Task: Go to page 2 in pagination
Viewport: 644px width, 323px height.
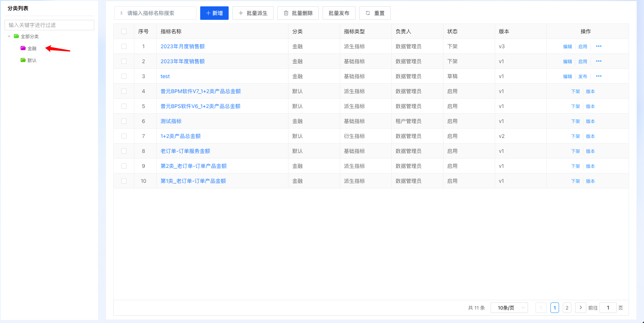Action: coord(567,308)
